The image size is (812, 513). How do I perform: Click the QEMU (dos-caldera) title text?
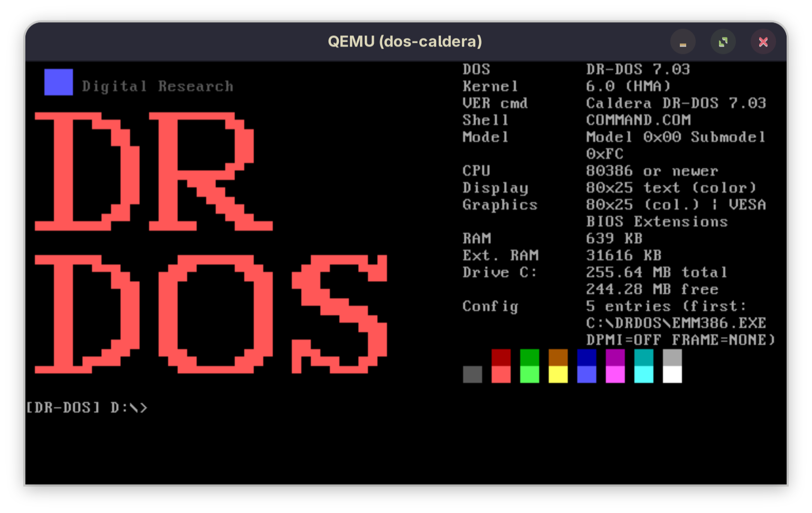click(x=405, y=41)
